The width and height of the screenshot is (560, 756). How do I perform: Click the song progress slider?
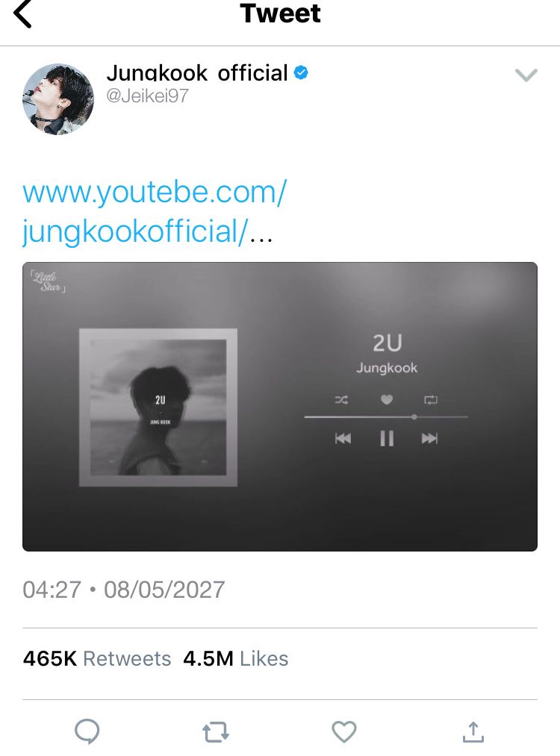point(386,417)
